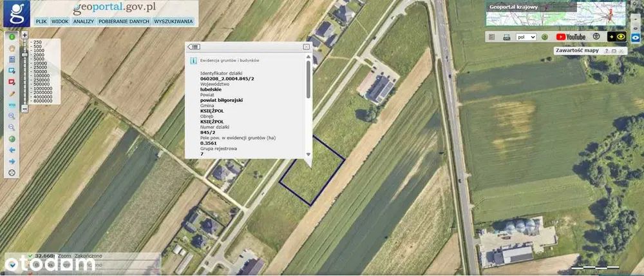The height and width of the screenshot is (276, 644).
Task: Click the WYSZUKIWANIA menu button
Action: pos(173,21)
